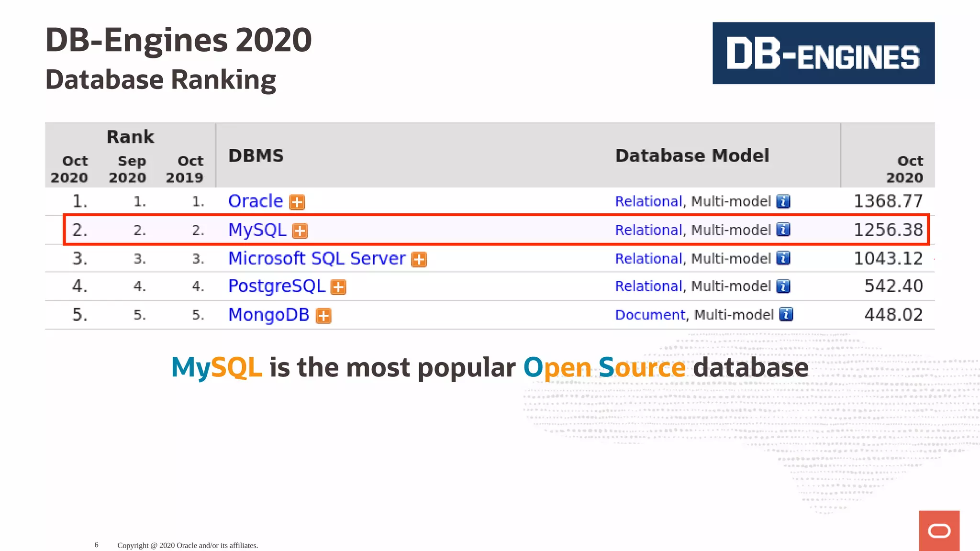
Task: Click the orange plus icon beside PostgreSQL
Action: click(x=338, y=287)
